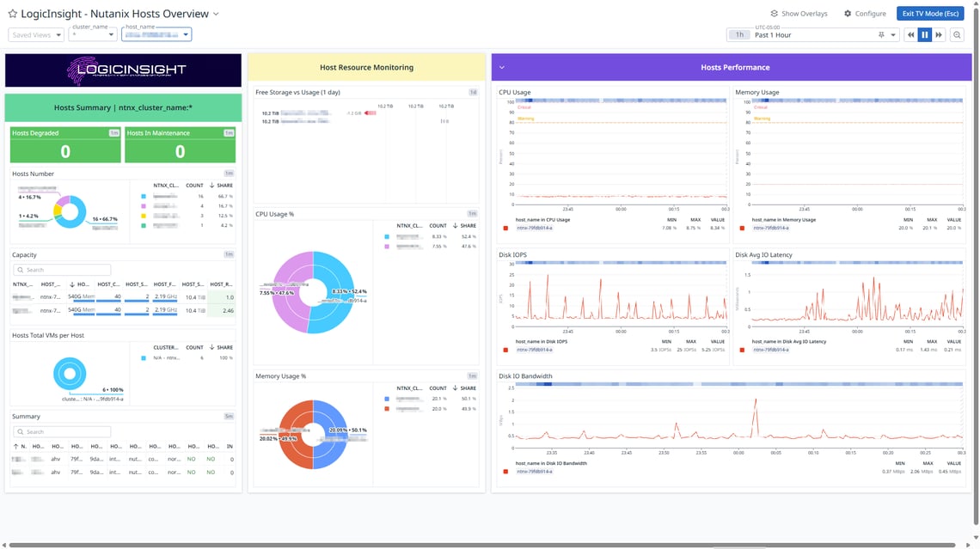
Task: Click blue legend swatch in Memory Usage %
Action: point(386,400)
